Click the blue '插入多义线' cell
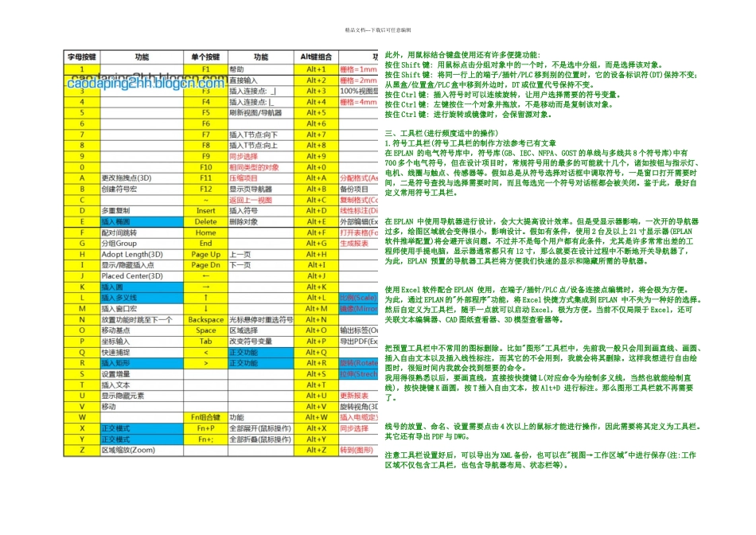Viewport: 756px width, 535px height. click(x=142, y=298)
